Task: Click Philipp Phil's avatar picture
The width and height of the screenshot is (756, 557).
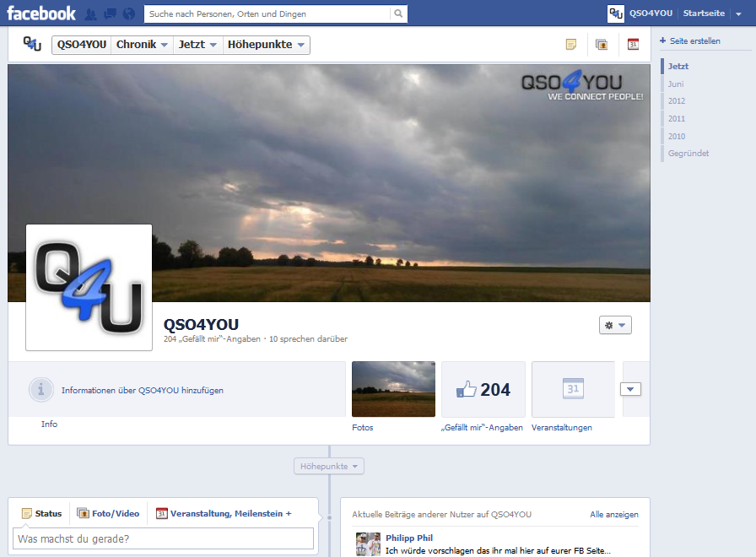Action: click(369, 544)
